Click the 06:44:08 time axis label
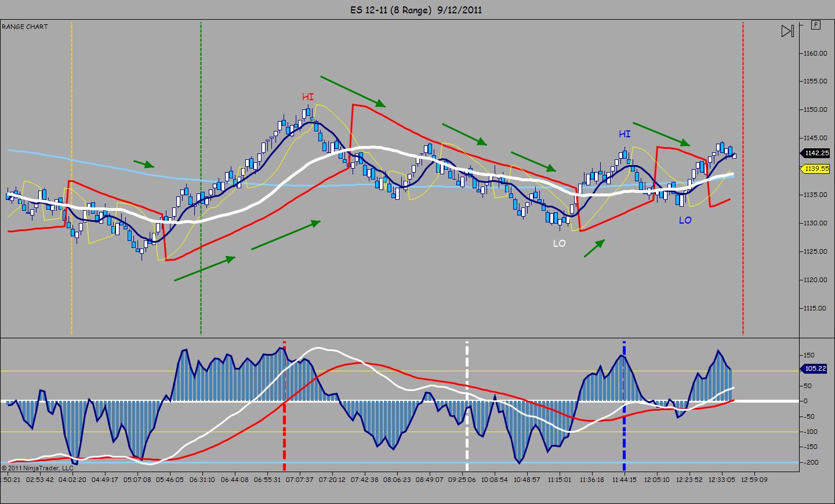The image size is (835, 504). click(x=235, y=480)
